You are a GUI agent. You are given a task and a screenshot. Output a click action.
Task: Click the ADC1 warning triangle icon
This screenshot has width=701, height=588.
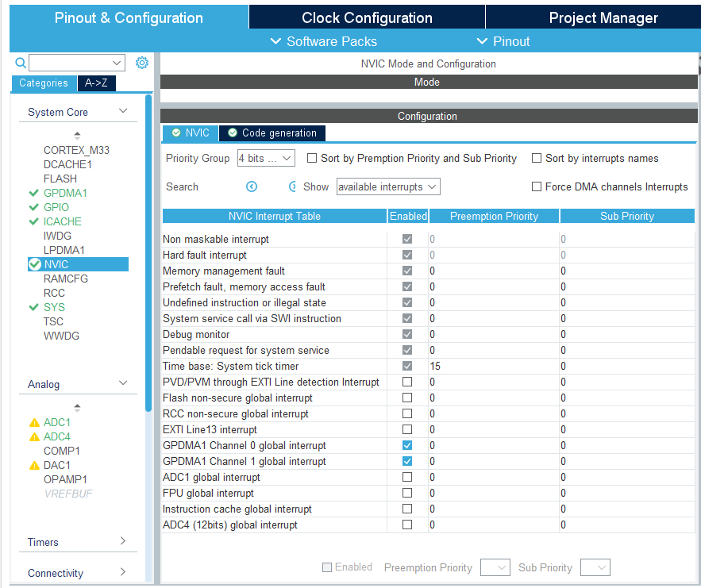click(34, 423)
